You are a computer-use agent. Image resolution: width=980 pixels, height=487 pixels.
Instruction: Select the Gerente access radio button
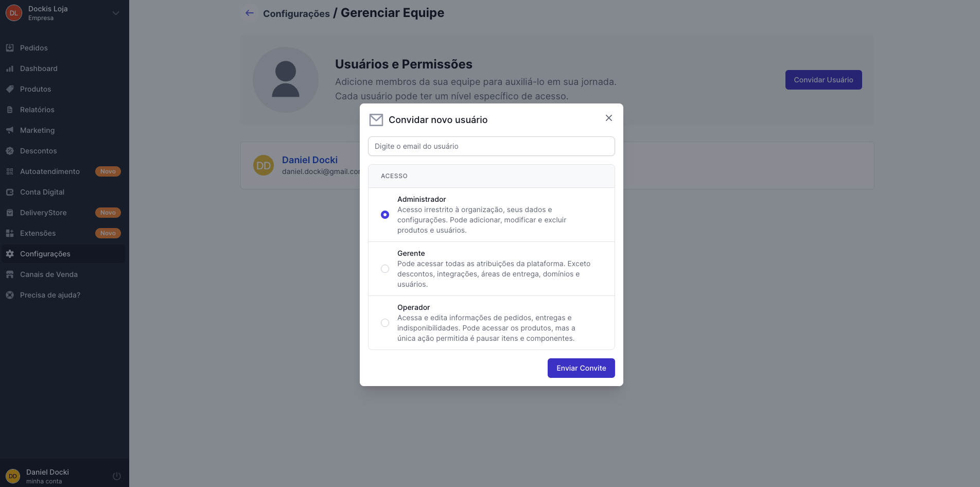pyautogui.click(x=385, y=269)
